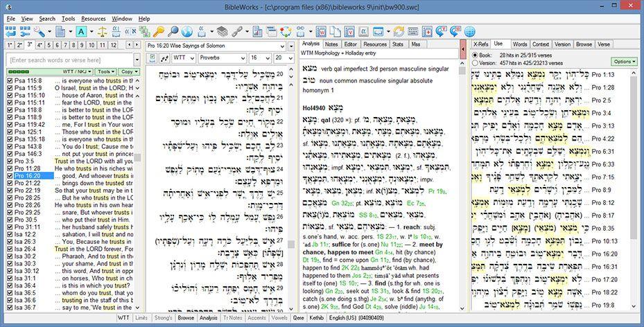Image resolution: width=644 pixels, height=327 pixels.
Task: Open the Search menu
Action: [47, 19]
